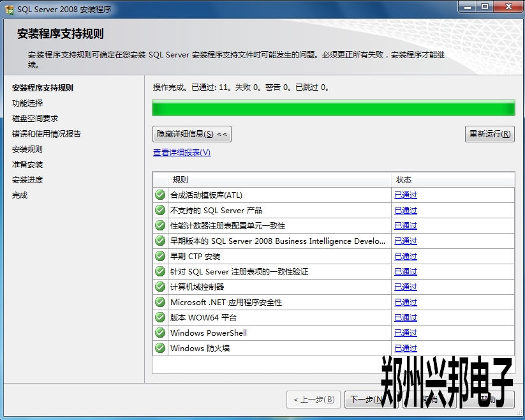Click rule text 不支持的 SQL Server 产品

click(x=216, y=211)
